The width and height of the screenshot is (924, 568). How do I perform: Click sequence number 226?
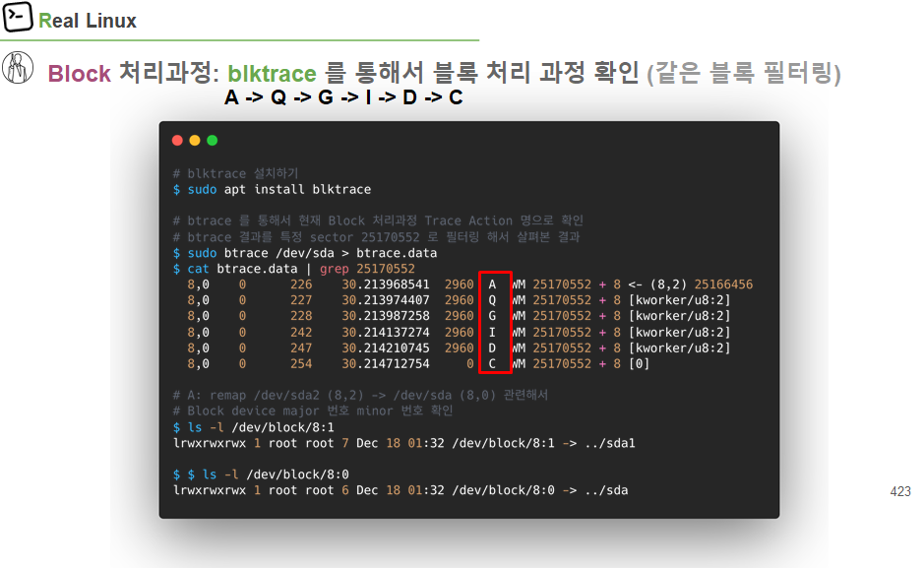[301, 284]
